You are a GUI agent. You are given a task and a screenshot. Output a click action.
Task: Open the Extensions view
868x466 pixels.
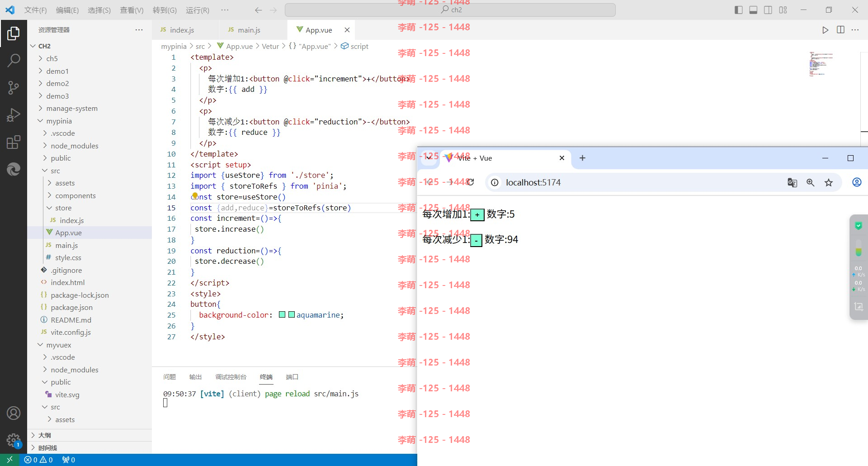tap(14, 142)
